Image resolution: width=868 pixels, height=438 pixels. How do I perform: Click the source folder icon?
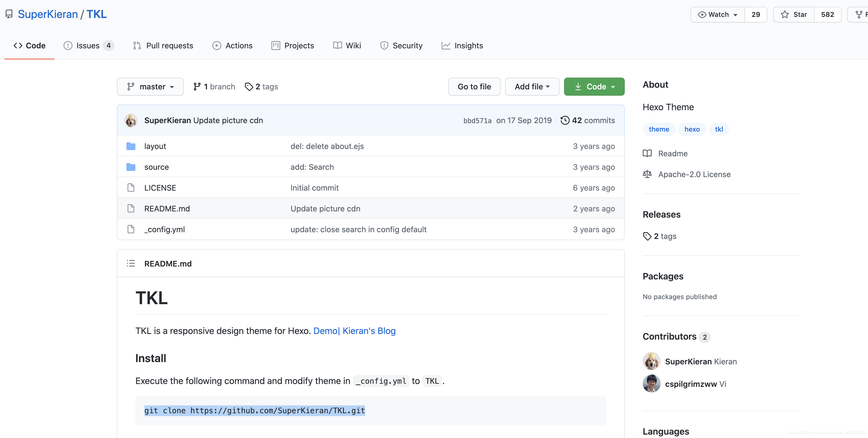[x=131, y=167]
